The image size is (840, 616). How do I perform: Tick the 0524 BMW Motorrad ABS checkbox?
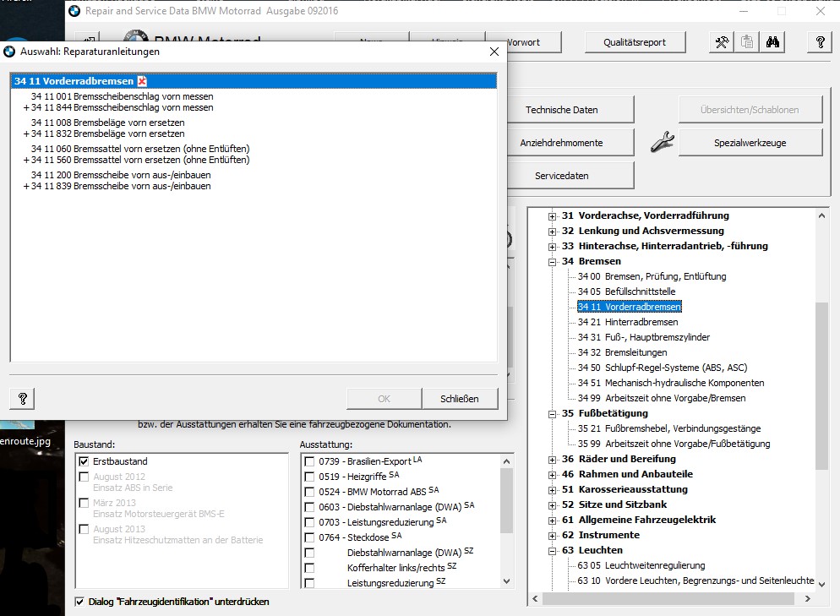pos(309,492)
